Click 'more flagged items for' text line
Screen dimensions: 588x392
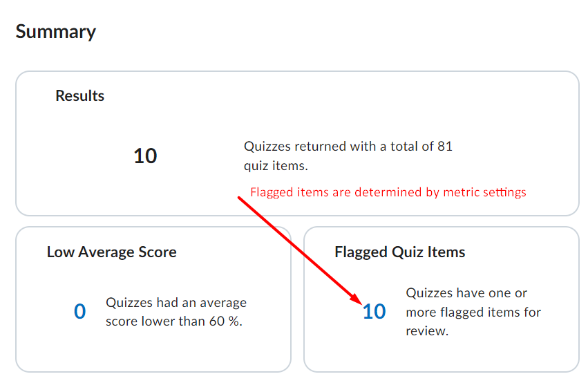(x=473, y=312)
